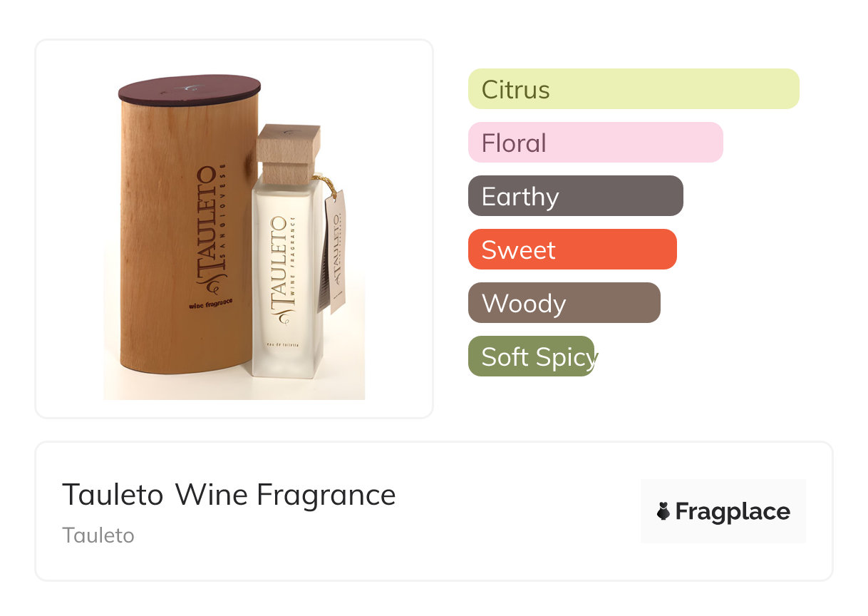Viewport: 868px width, 616px height.
Task: Click the Fragplace logo text
Action: (x=732, y=511)
